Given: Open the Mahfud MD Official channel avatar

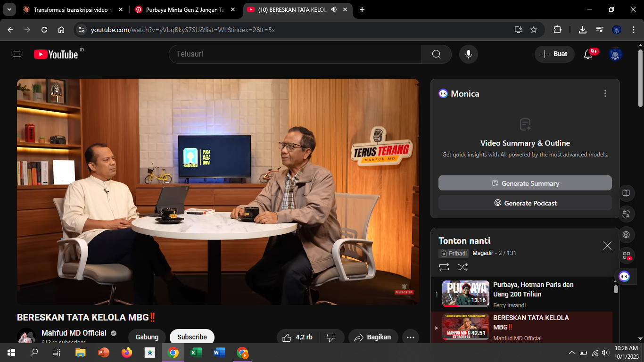Looking at the screenshot, I should click(x=26, y=336).
